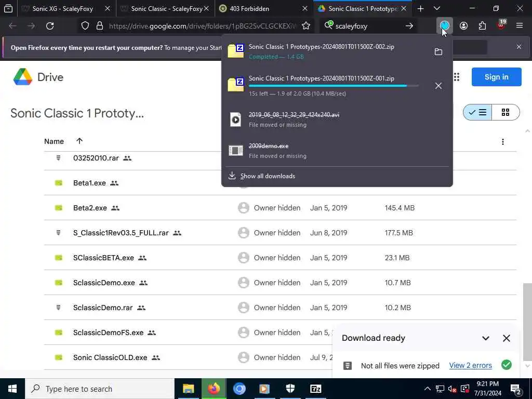This screenshot has width=532, height=399.
Task: Click the page vertical scrollbar thumb
Action: coord(528,322)
